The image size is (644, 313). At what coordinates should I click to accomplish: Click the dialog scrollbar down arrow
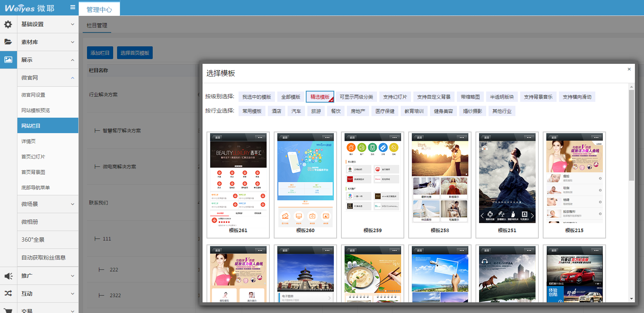(x=631, y=299)
